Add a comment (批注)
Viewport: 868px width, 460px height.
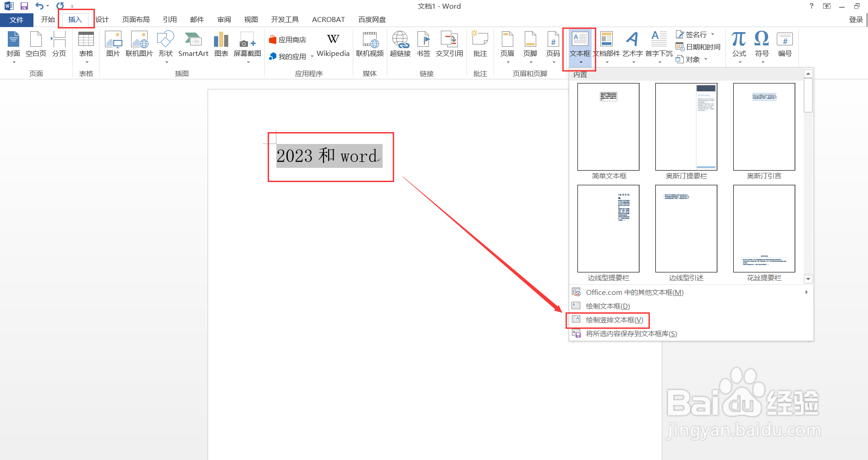coord(480,45)
